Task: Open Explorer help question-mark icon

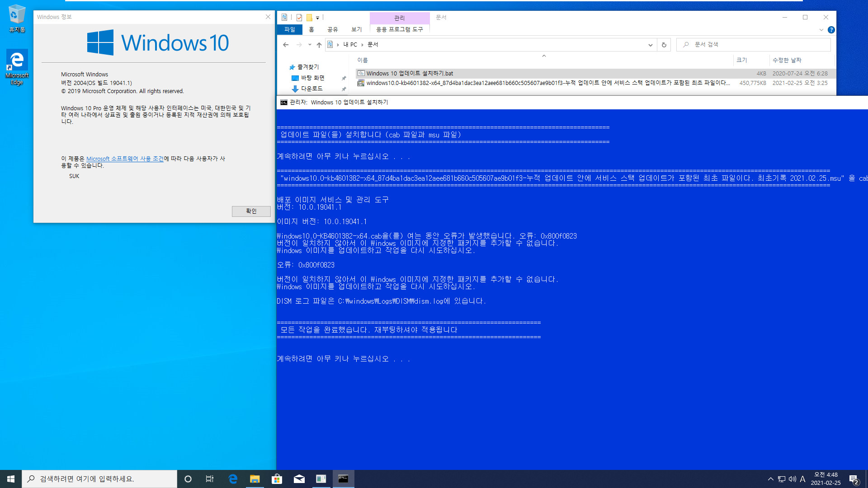Action: [x=831, y=30]
